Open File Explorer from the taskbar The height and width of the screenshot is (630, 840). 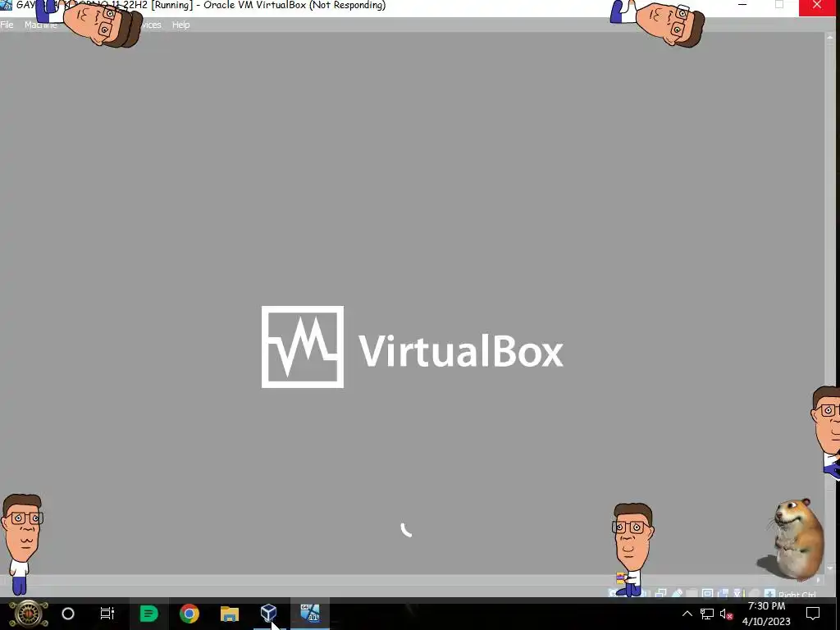[x=230, y=614]
